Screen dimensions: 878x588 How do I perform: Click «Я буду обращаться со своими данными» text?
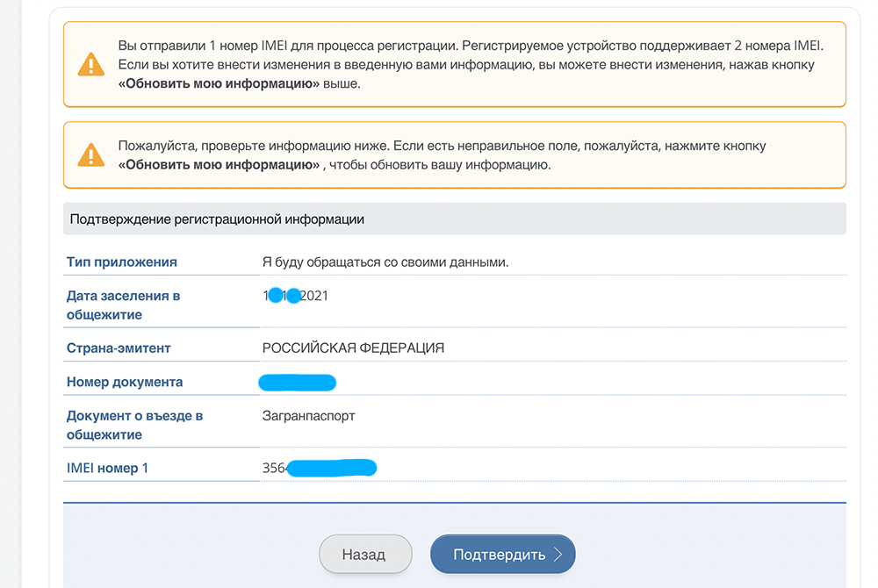[x=385, y=262]
